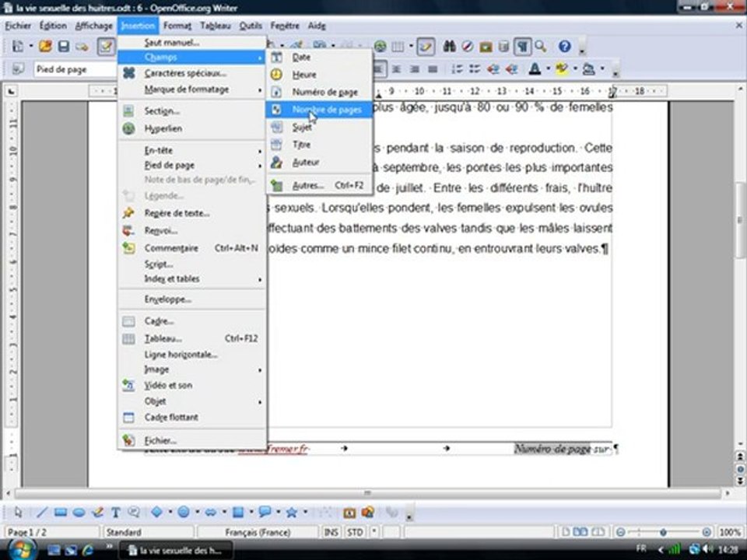The width and height of the screenshot is (747, 560).
Task: Click Font Color icon
Action: pos(535,69)
